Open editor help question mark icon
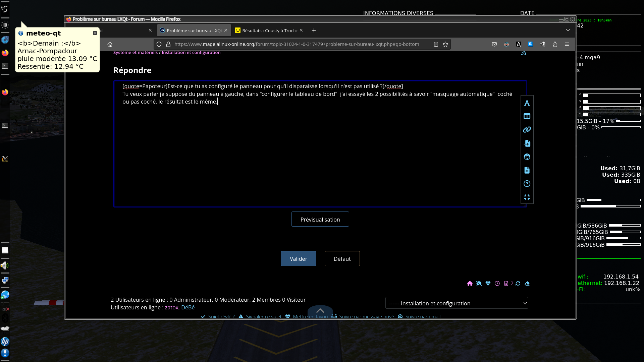 527,184
